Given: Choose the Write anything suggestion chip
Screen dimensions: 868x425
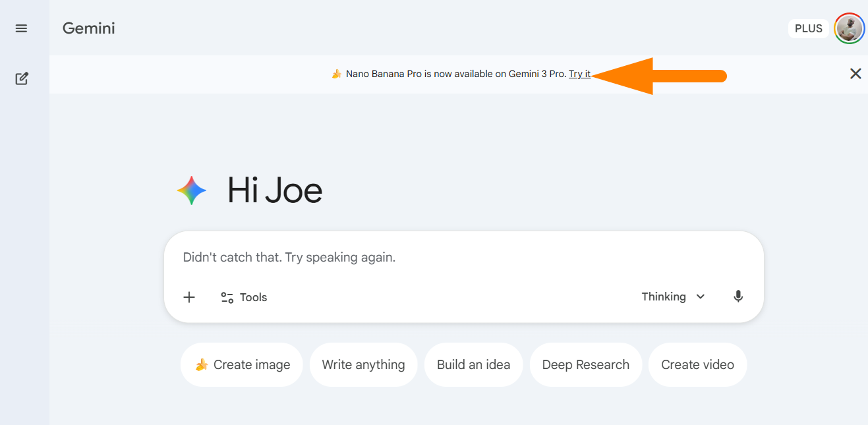Looking at the screenshot, I should tap(363, 364).
